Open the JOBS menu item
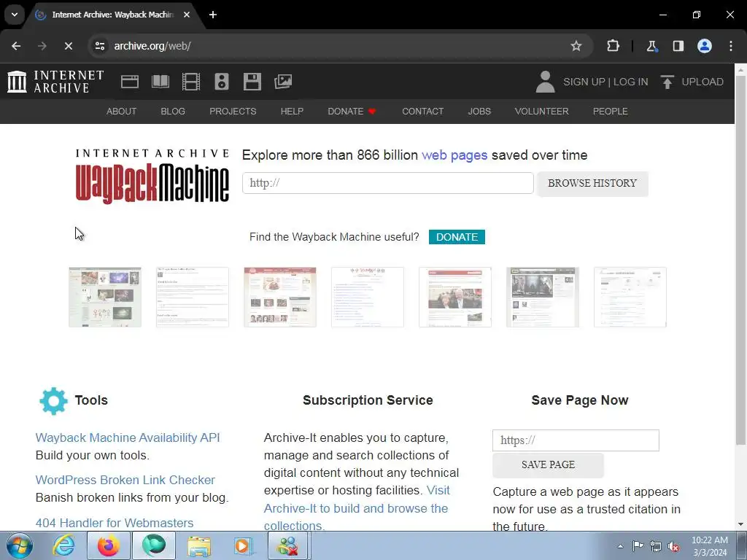747x560 pixels. click(479, 112)
